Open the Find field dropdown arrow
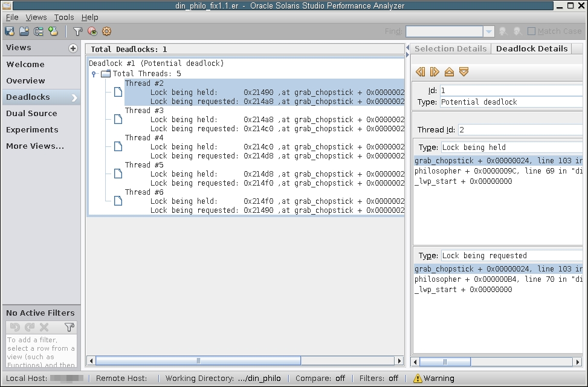The height and width of the screenshot is (387, 588). point(489,31)
